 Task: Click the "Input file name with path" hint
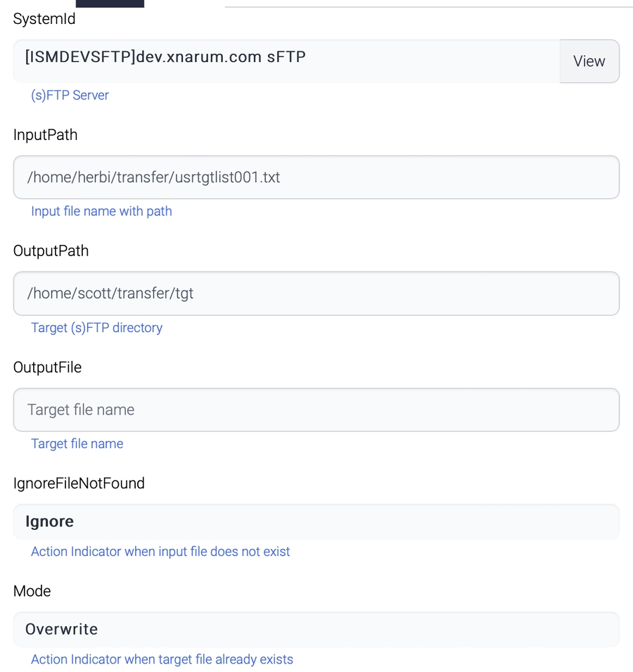[101, 211]
